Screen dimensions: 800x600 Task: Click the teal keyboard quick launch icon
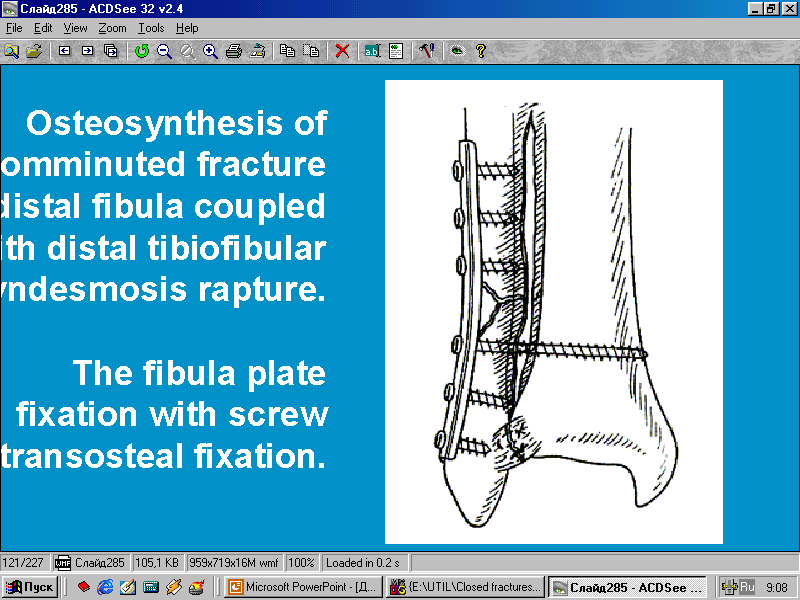tap(151, 587)
